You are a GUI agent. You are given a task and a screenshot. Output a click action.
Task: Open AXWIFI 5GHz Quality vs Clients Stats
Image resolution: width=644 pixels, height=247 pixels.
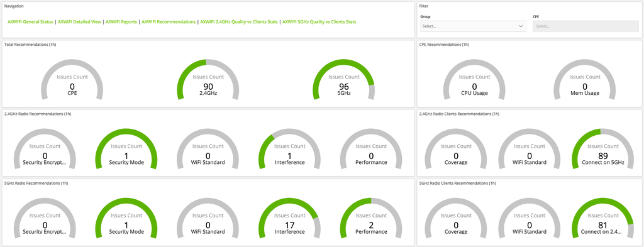(319, 22)
